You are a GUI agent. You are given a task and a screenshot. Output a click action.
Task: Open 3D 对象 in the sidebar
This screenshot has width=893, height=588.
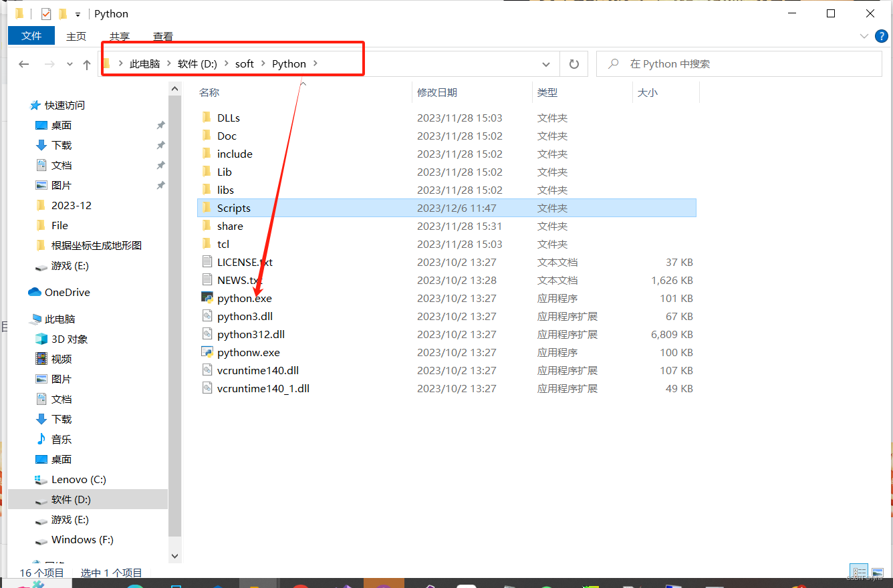click(x=70, y=339)
